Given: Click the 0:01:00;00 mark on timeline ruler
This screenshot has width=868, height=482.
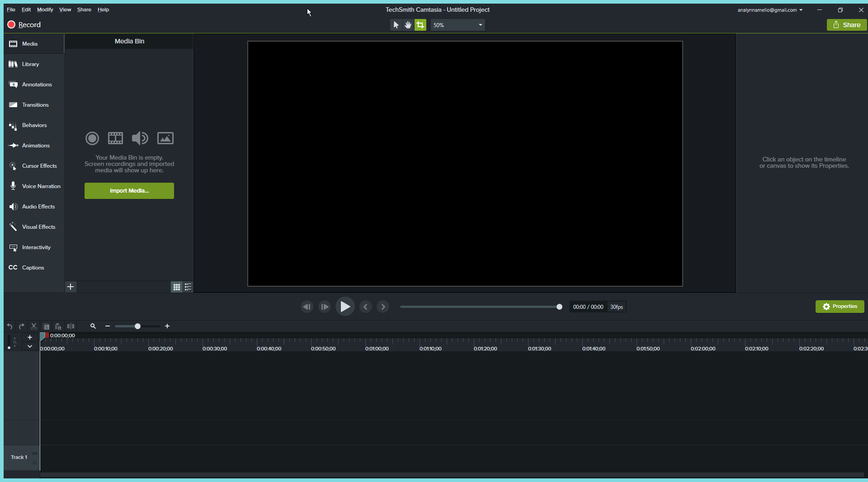Looking at the screenshot, I should pyautogui.click(x=377, y=349).
